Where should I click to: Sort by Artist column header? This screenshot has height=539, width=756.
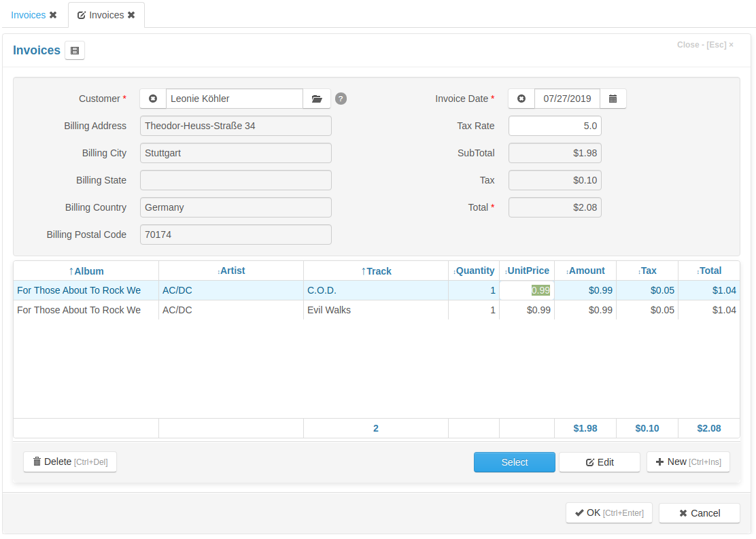(231, 271)
